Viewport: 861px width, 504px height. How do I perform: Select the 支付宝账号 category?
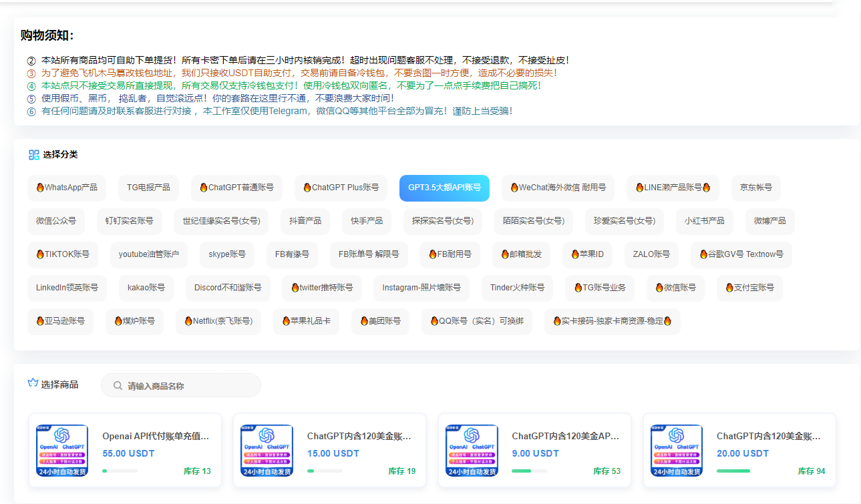pyautogui.click(x=749, y=288)
